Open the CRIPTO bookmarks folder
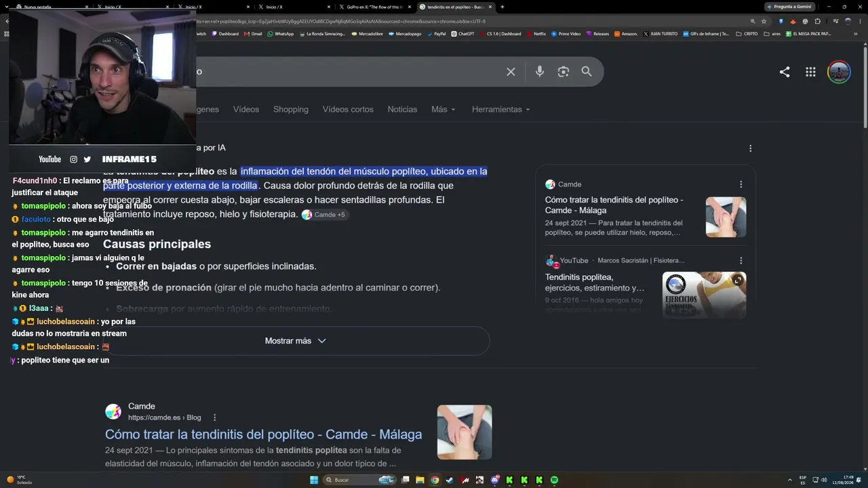868x488 pixels. click(x=747, y=34)
